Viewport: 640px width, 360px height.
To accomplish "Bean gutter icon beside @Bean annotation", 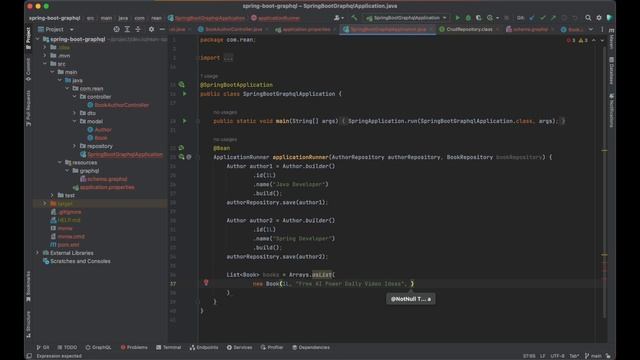I will (181, 148).
